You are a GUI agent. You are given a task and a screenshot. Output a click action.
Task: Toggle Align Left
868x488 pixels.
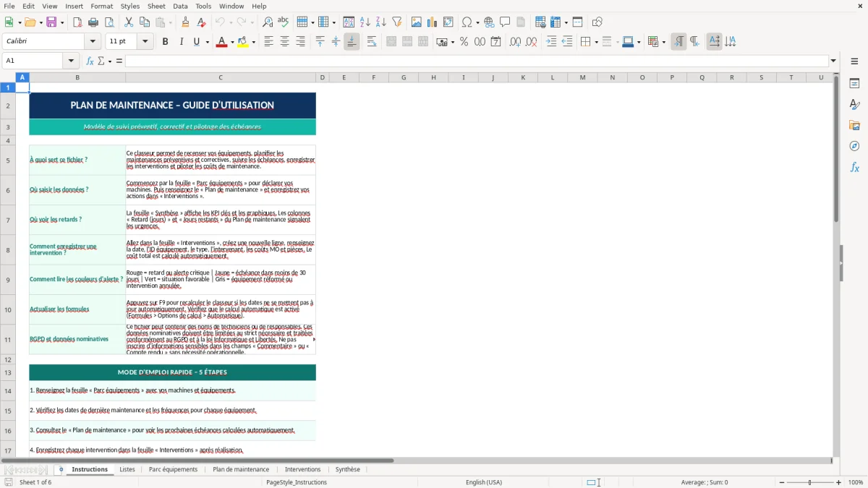click(x=268, y=42)
